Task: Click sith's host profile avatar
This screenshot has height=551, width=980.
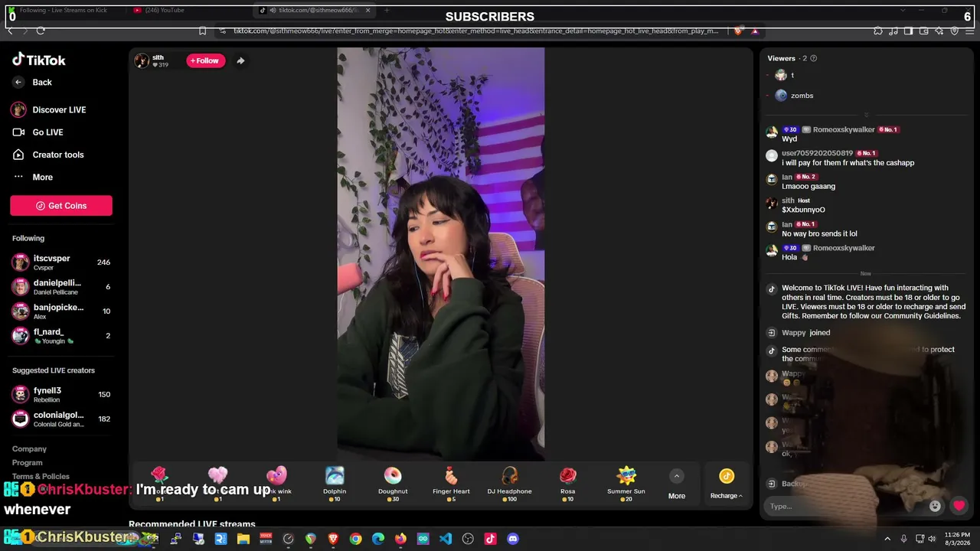Action: (142, 61)
